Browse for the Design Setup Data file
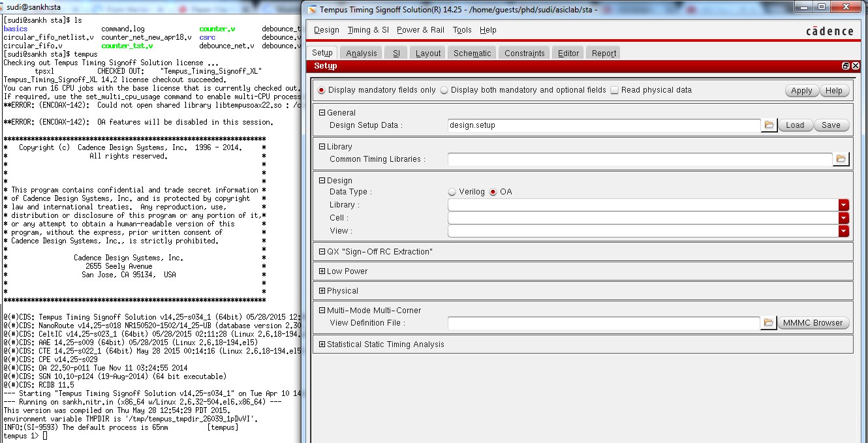The width and height of the screenshot is (868, 443). pos(769,125)
